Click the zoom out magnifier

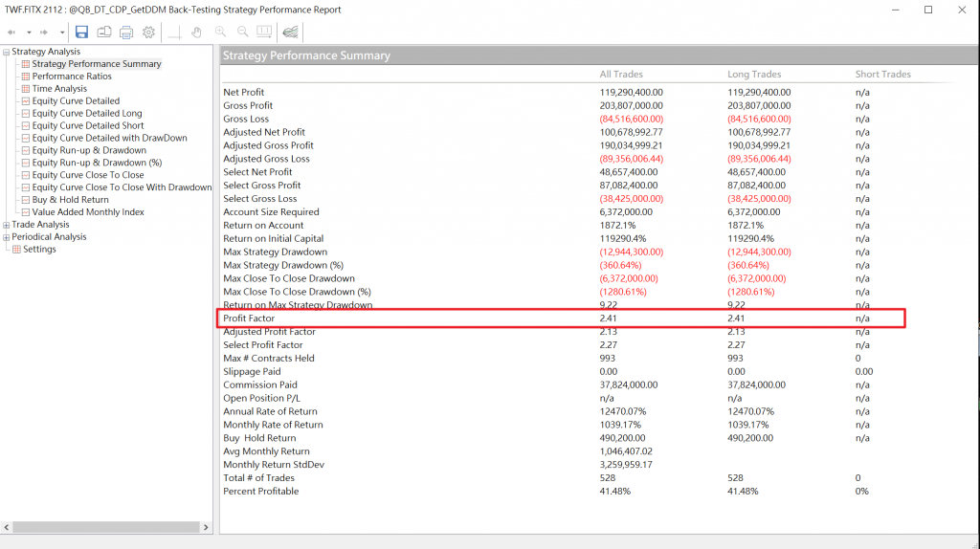242,33
